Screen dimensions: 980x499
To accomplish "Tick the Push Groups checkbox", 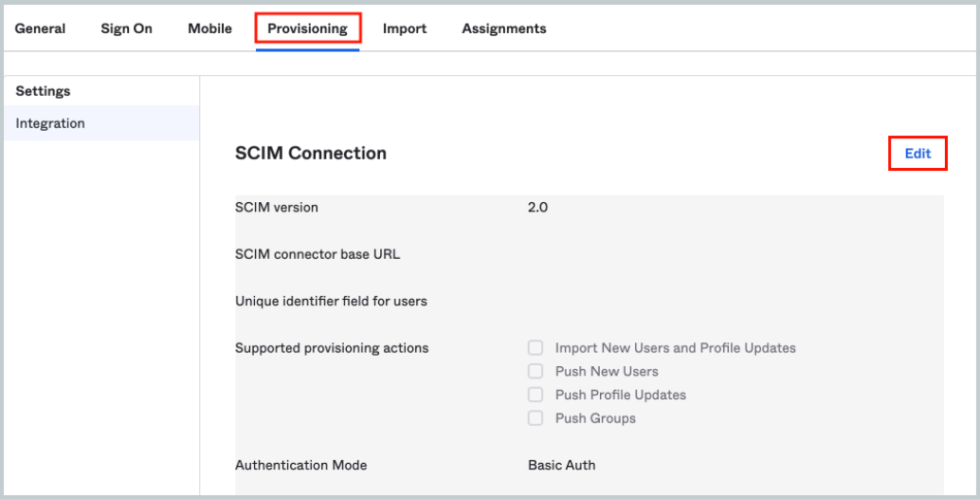I will coord(535,418).
